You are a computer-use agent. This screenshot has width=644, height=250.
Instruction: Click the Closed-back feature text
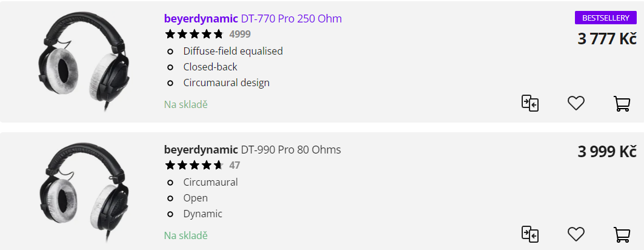click(x=210, y=67)
